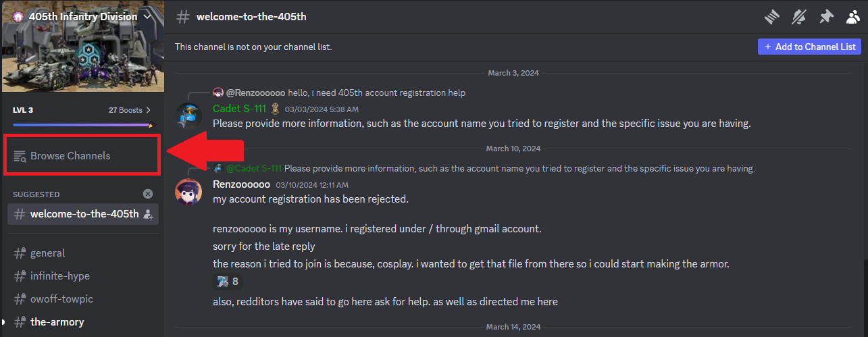Switch to the-armory channel
The image size is (868, 337).
tap(57, 322)
